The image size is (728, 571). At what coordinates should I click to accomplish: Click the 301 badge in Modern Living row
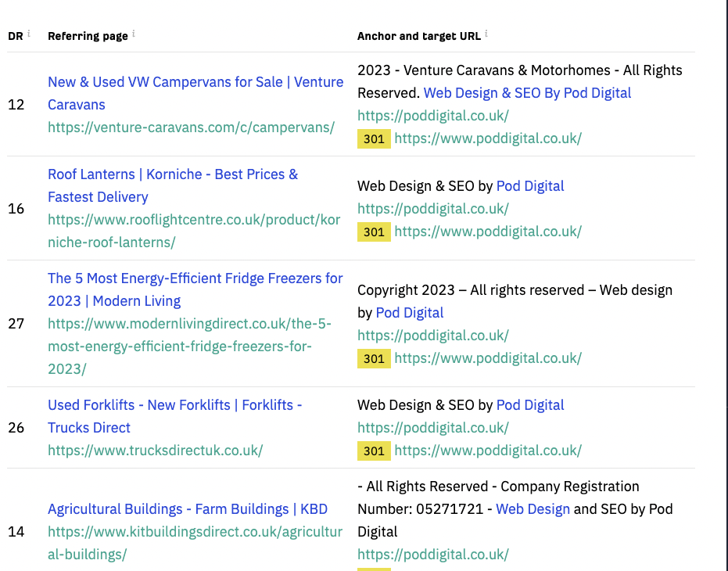click(x=374, y=359)
